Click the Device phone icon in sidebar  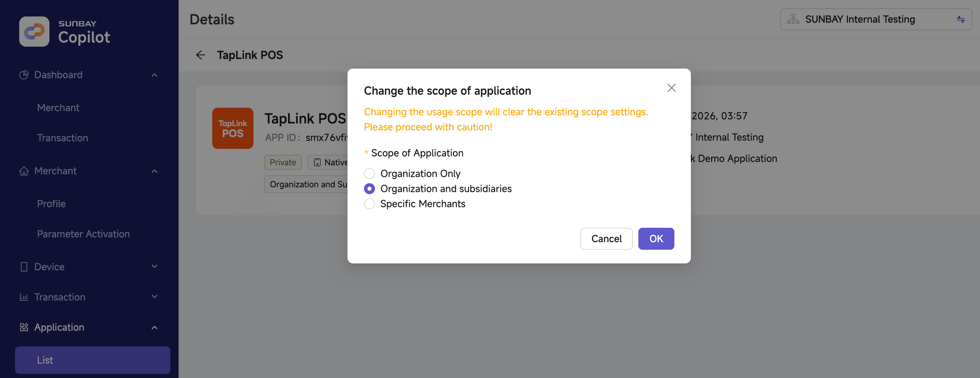tap(24, 267)
